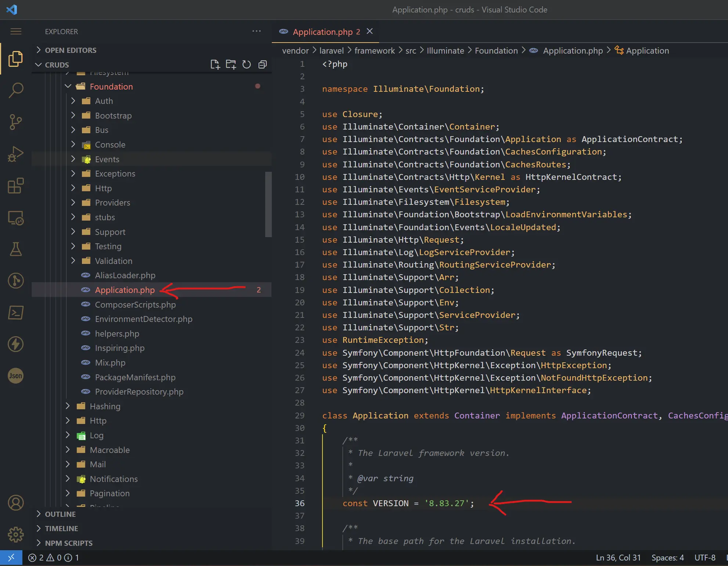The height and width of the screenshot is (566, 728).
Task: Expand the Bootstrap folder
Action: pos(113,116)
